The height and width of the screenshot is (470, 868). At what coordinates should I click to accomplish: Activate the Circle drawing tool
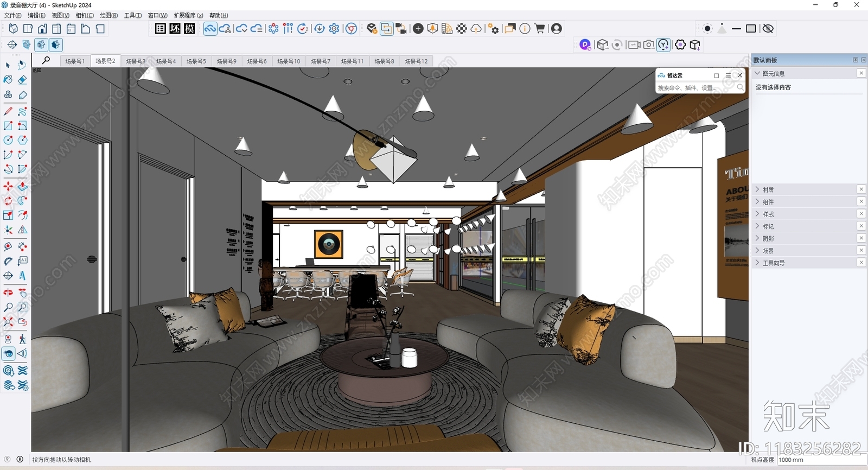(8, 140)
